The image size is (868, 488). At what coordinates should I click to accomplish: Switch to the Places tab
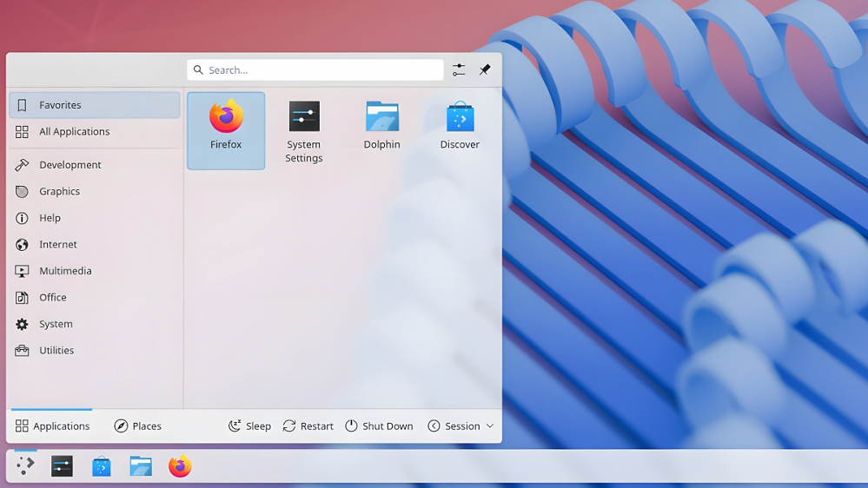(138, 426)
